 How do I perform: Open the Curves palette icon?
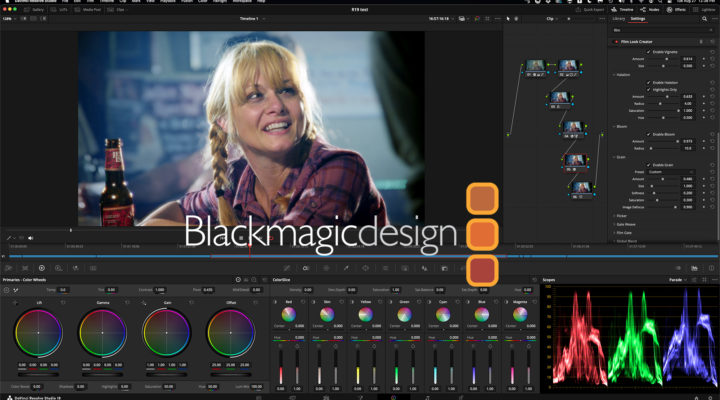[287, 268]
